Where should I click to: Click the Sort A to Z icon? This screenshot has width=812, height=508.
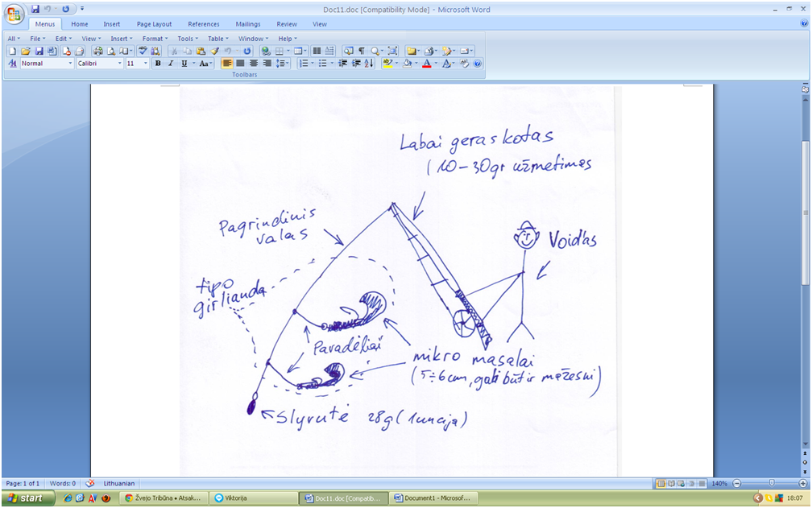(x=369, y=63)
